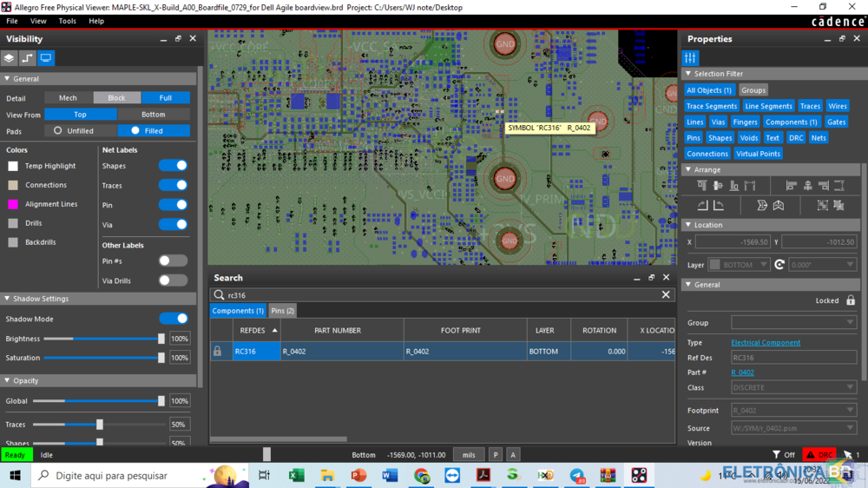The height and width of the screenshot is (488, 868).
Task: Collapse the Arrange section
Action: click(688, 170)
